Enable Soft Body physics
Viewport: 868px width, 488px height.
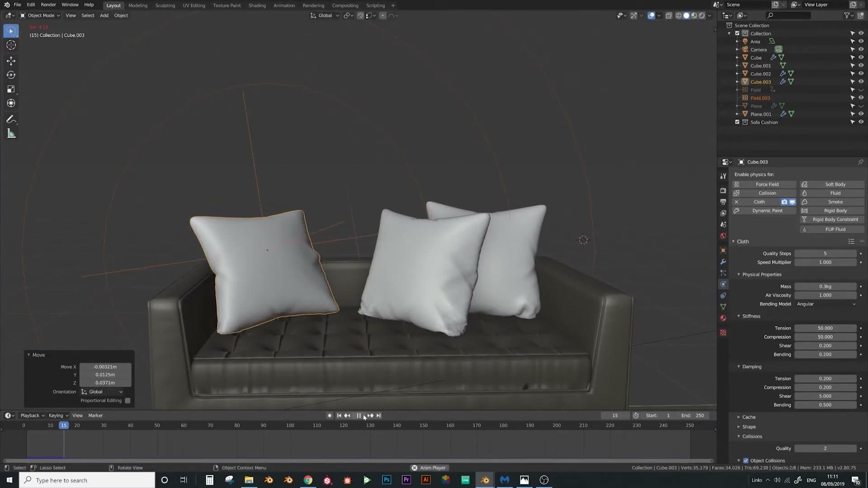point(832,184)
